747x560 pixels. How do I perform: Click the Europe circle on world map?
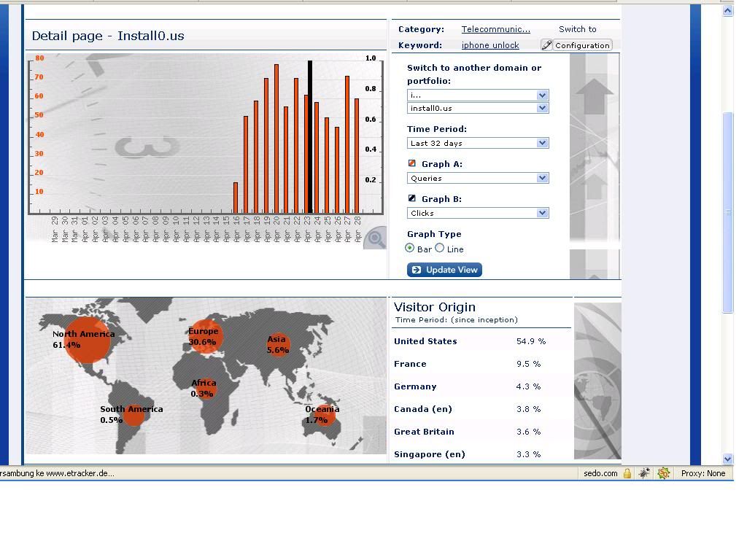pyautogui.click(x=205, y=336)
